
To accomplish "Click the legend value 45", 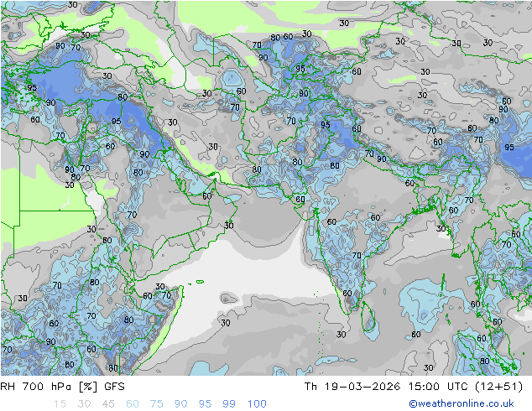I will pos(108,404).
